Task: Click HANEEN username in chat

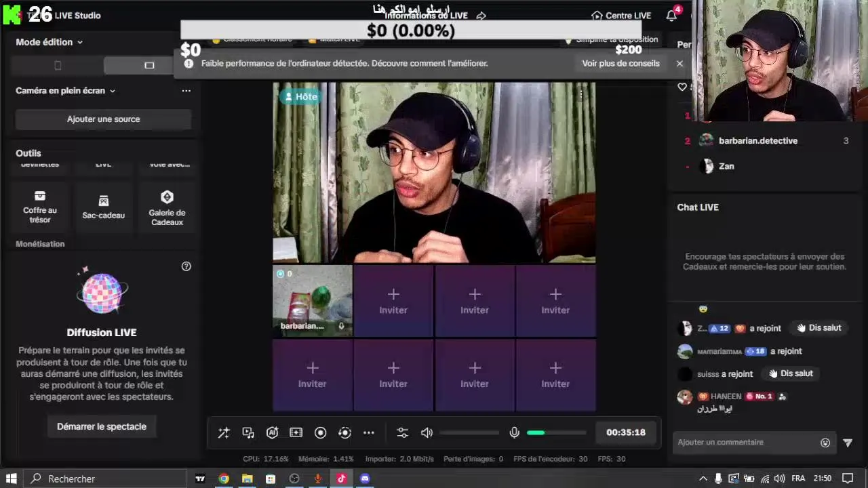Action: point(725,396)
